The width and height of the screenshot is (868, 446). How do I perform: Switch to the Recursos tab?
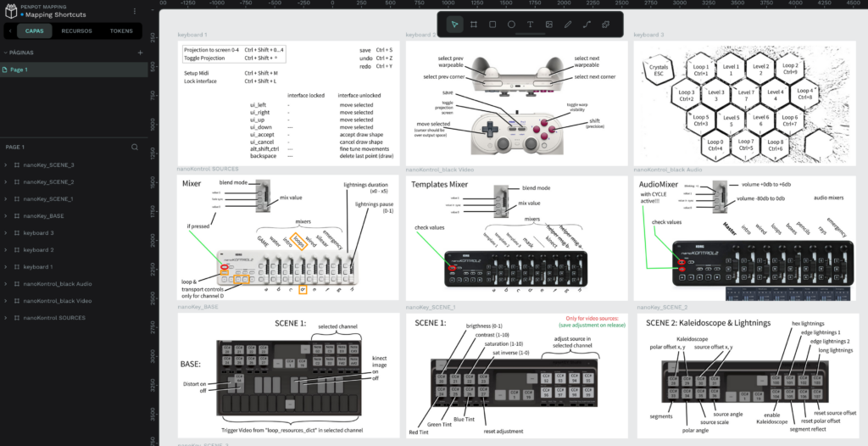tap(77, 31)
